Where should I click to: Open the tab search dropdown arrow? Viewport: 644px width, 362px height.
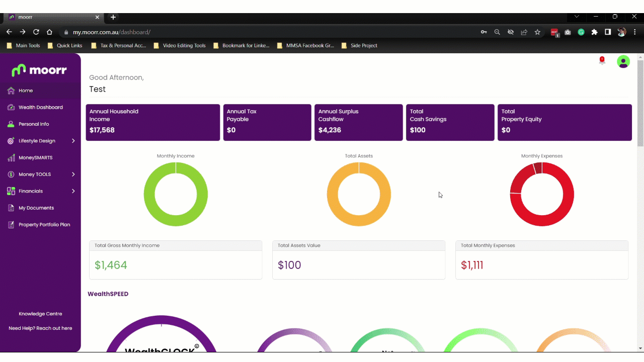click(577, 17)
